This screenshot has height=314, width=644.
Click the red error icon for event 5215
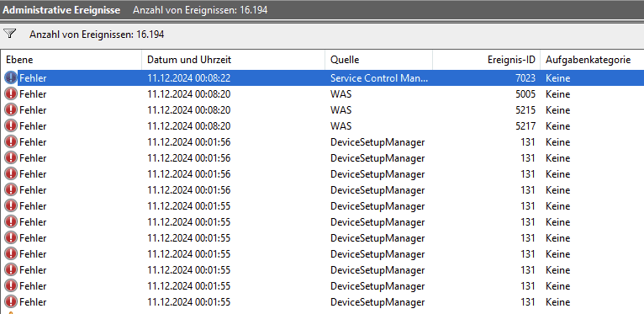click(11, 110)
